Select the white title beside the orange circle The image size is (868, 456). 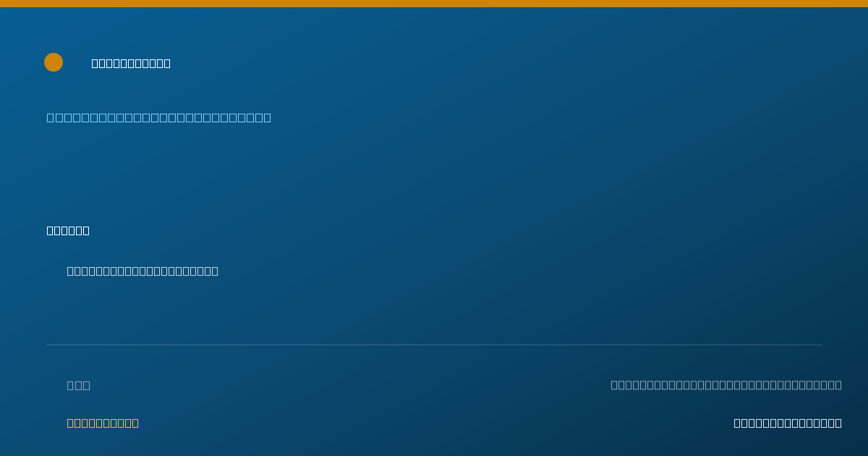131,63
